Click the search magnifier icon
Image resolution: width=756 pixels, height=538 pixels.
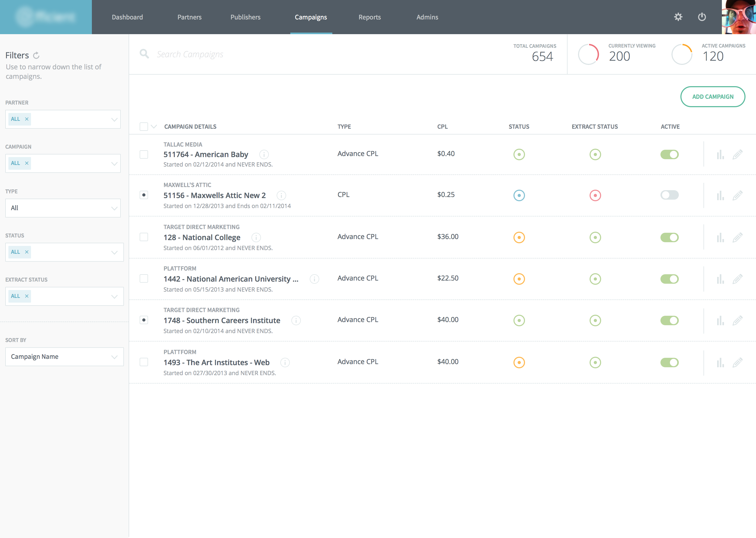(x=144, y=54)
